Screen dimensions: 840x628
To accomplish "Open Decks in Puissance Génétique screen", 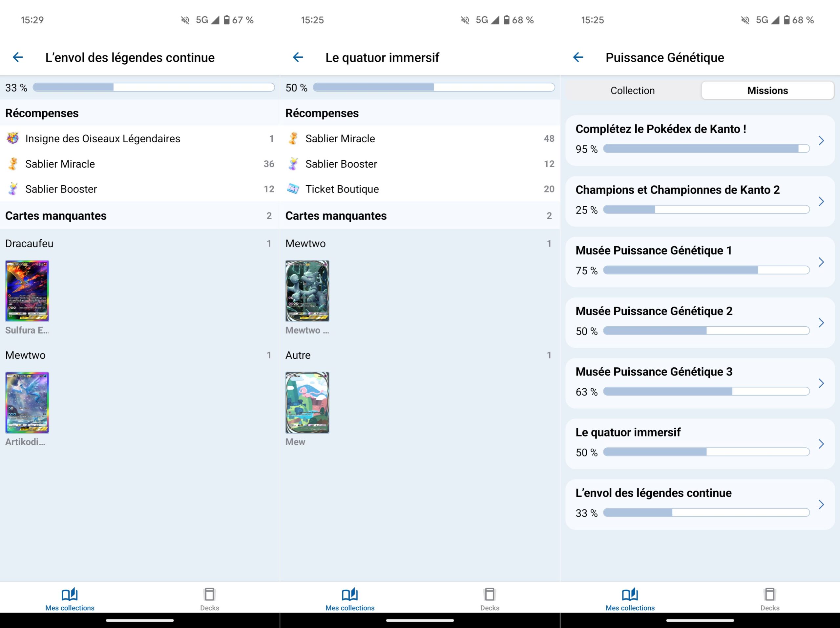I will [x=770, y=599].
